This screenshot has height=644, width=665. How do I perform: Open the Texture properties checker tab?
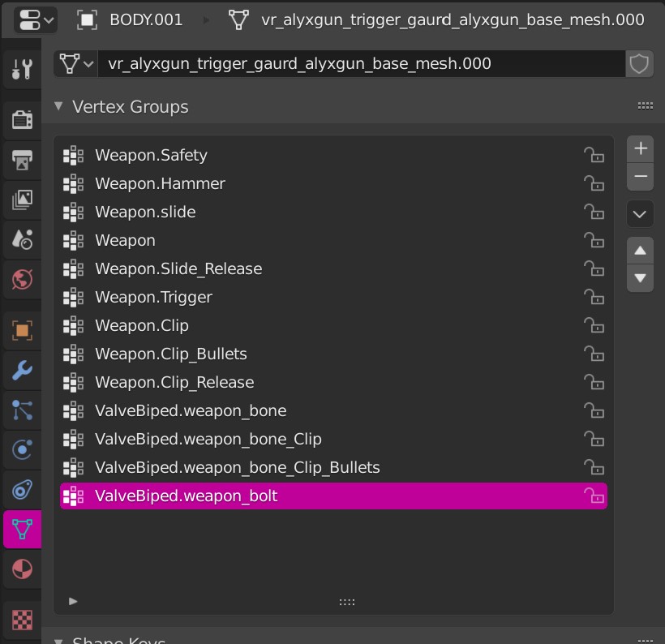22,620
